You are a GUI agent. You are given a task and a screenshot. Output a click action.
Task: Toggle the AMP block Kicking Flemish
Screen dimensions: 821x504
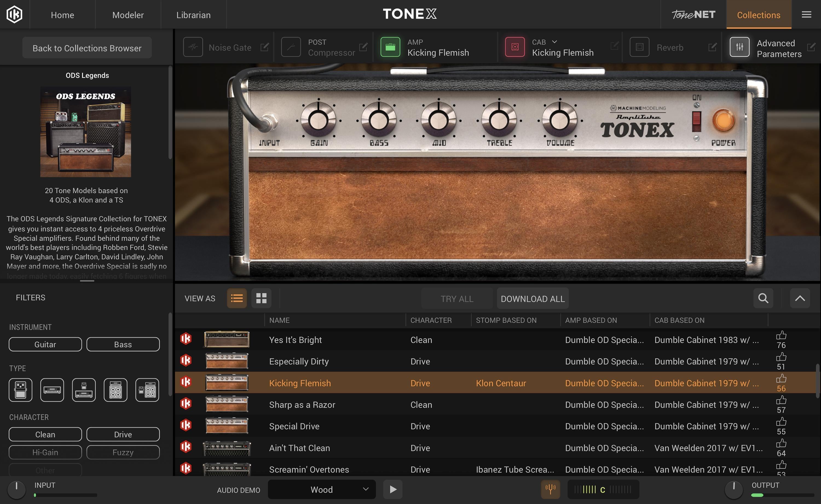click(x=391, y=47)
